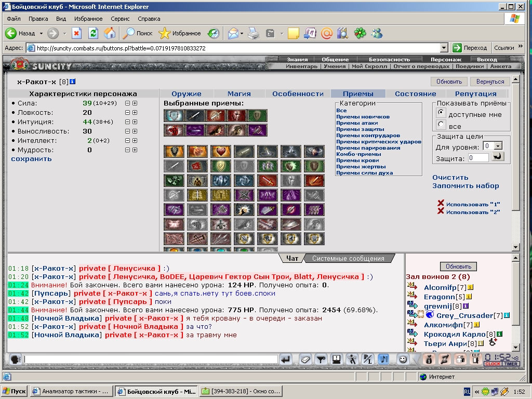Image resolution: width=532 pixels, height=399 pixels.
Task: Switch to the Оружие tab
Action: coord(187,94)
